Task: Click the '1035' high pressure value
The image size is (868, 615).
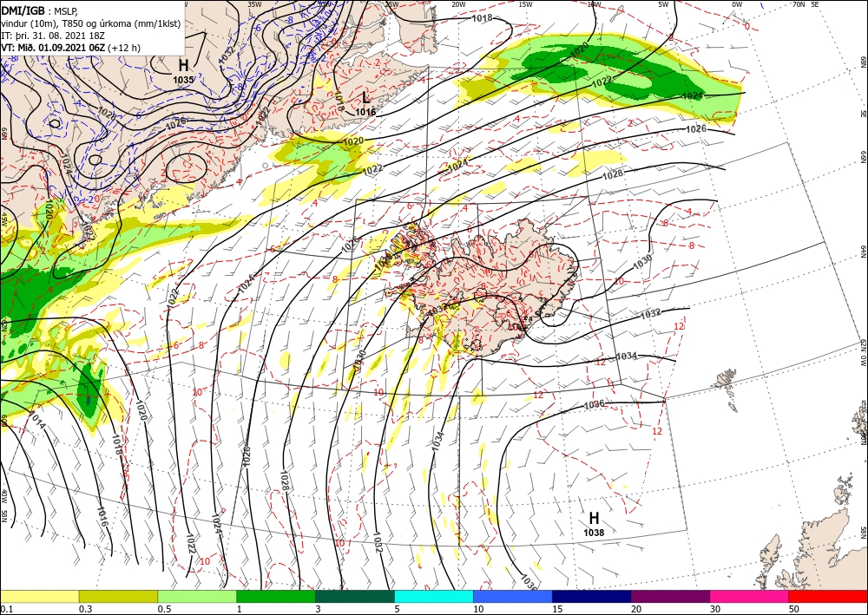Action: point(183,80)
